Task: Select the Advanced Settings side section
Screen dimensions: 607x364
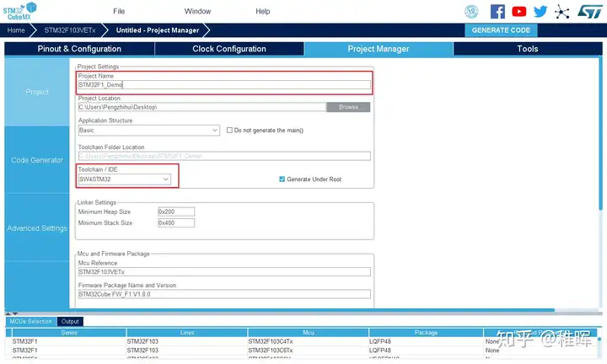Action: tap(37, 227)
